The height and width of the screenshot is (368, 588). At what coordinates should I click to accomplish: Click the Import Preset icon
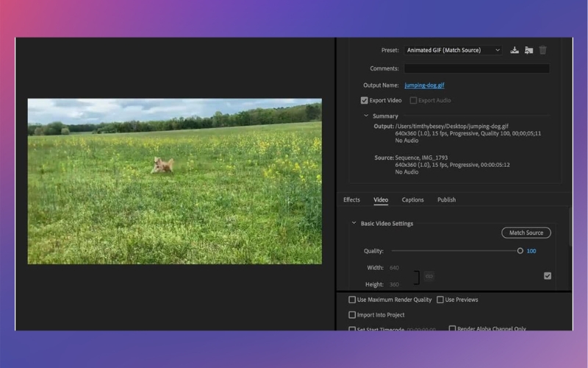click(x=528, y=50)
